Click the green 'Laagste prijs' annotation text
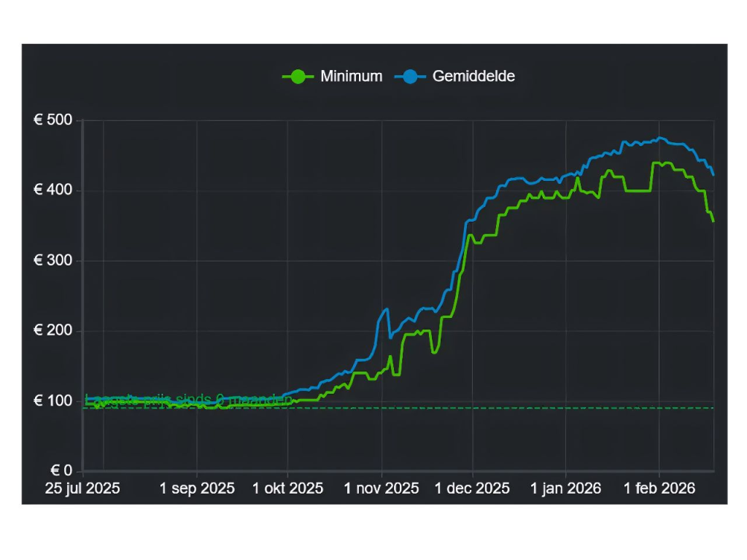The image size is (747, 560). (188, 400)
